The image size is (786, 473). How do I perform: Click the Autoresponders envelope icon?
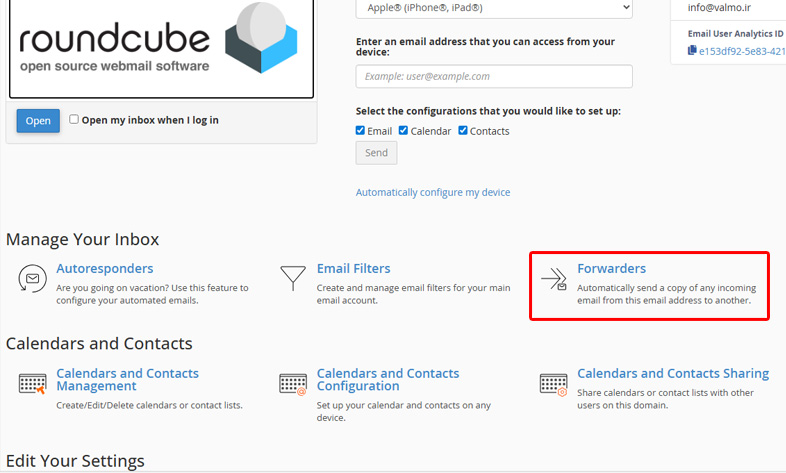coord(32,279)
